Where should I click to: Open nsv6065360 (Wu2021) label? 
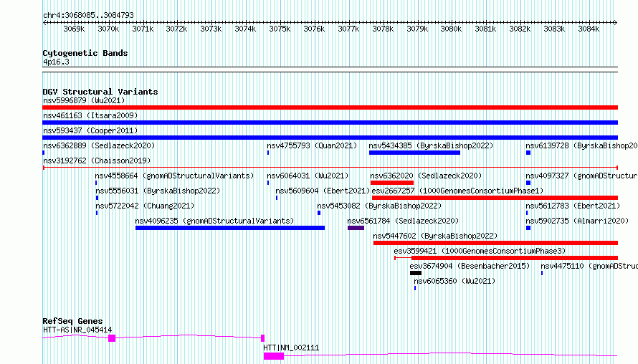click(454, 281)
